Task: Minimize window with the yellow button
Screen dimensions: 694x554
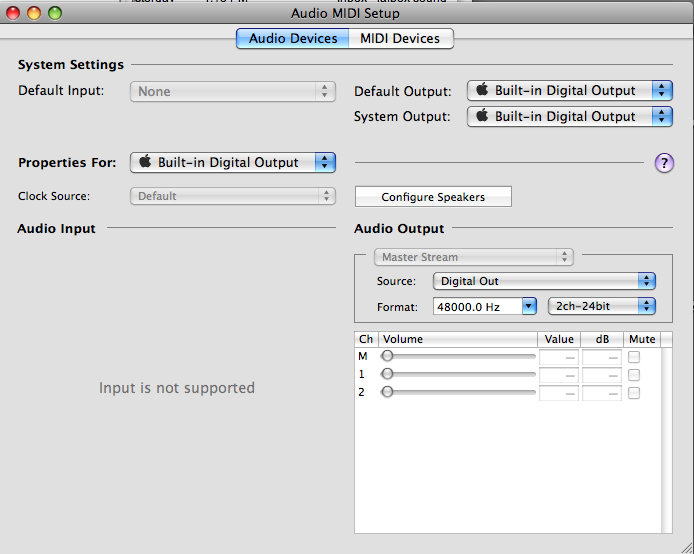Action: (34, 13)
